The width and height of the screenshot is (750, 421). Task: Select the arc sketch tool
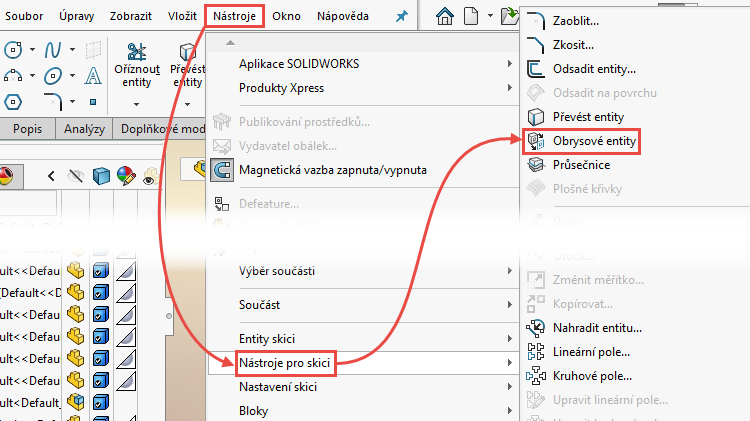tap(13, 76)
